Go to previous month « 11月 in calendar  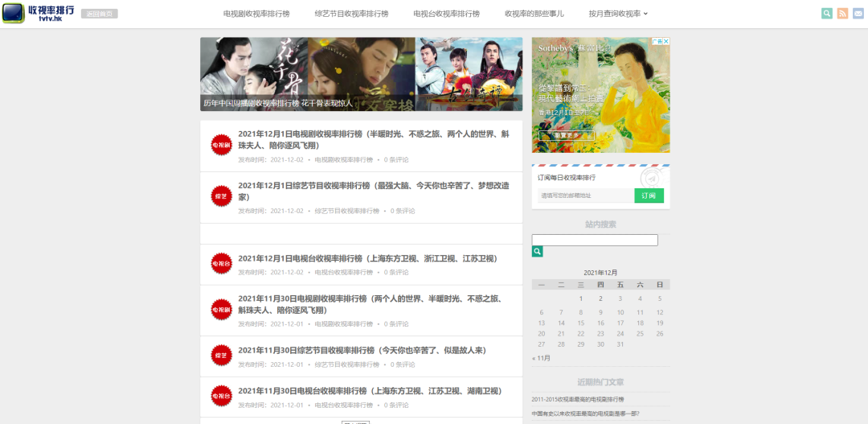pos(541,357)
